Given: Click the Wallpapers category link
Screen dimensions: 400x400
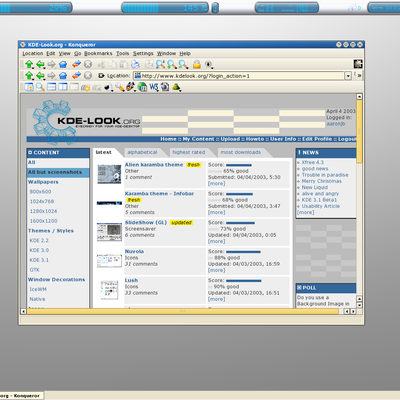Looking at the screenshot, I should pos(43,182).
